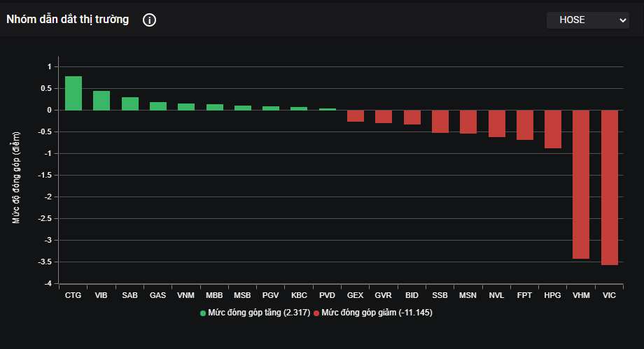Click the info icon beside the chart title

pos(149,20)
